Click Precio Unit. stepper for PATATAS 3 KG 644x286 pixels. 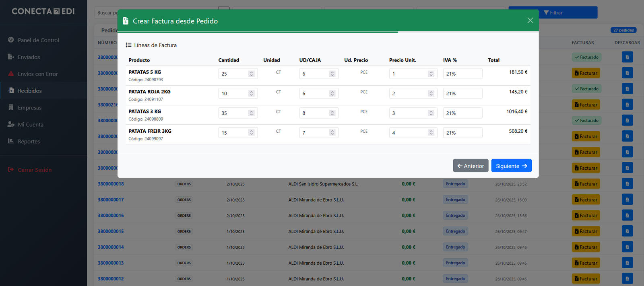(x=431, y=113)
